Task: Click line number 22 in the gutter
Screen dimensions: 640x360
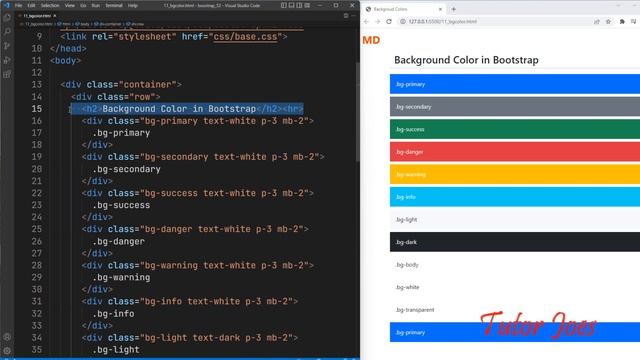Action: click(x=37, y=193)
